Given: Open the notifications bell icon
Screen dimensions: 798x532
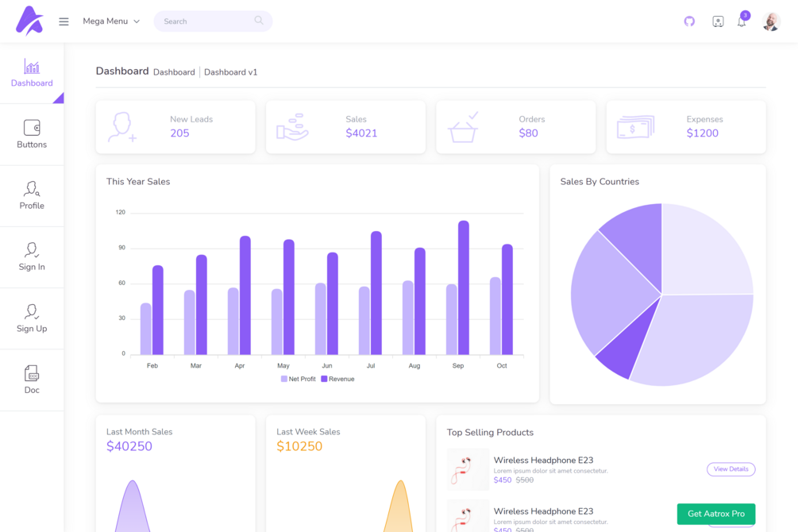Looking at the screenshot, I should [742, 22].
